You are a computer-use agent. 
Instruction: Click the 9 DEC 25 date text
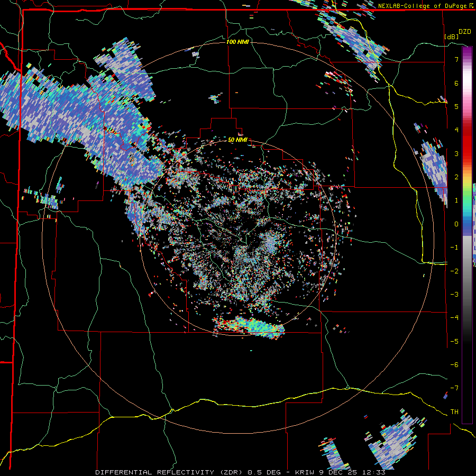(337, 472)
